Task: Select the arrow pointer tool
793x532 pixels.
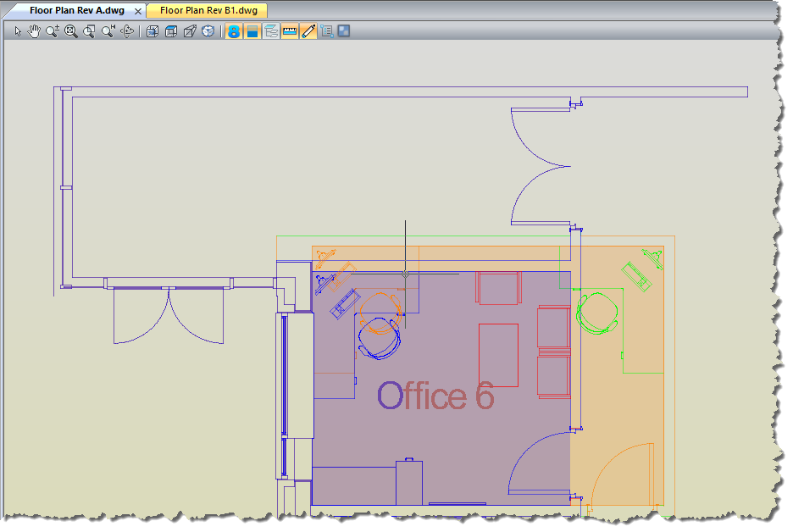Action: (x=18, y=31)
